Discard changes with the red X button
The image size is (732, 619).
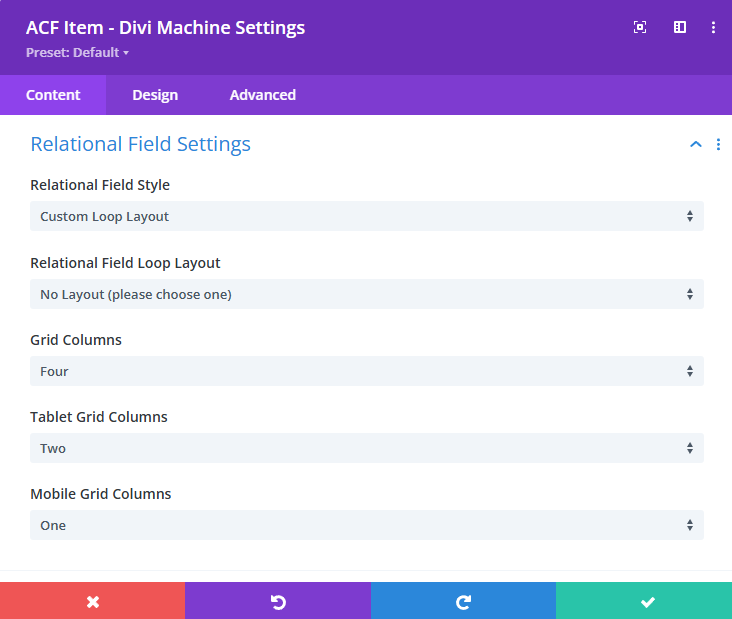click(92, 601)
